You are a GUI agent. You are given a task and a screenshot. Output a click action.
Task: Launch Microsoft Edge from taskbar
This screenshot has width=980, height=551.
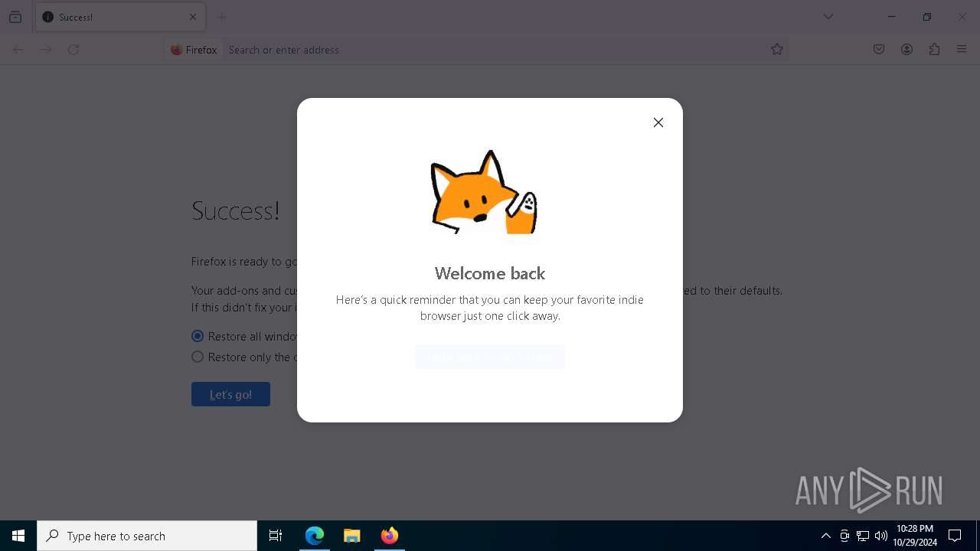coord(315,536)
